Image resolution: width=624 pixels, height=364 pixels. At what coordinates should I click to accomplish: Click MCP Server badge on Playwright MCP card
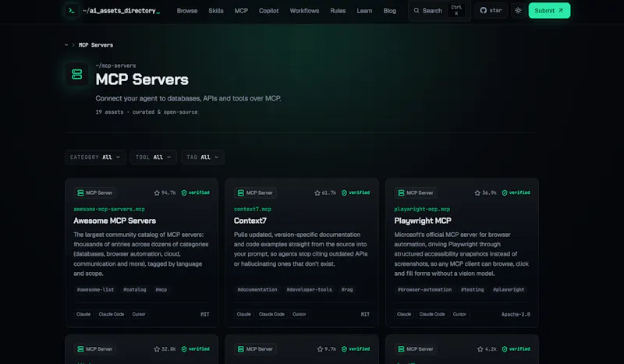(416, 193)
